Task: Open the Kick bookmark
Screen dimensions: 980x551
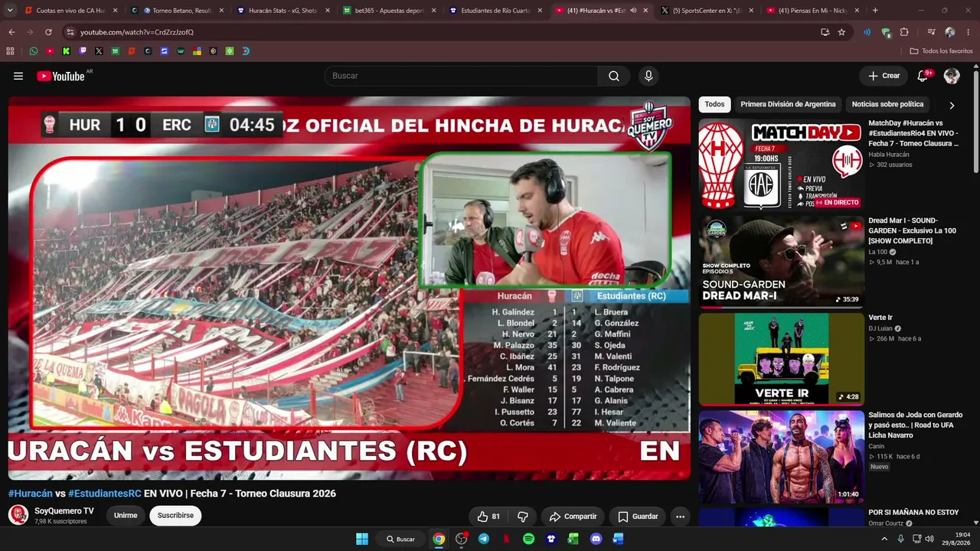Action: [67, 51]
